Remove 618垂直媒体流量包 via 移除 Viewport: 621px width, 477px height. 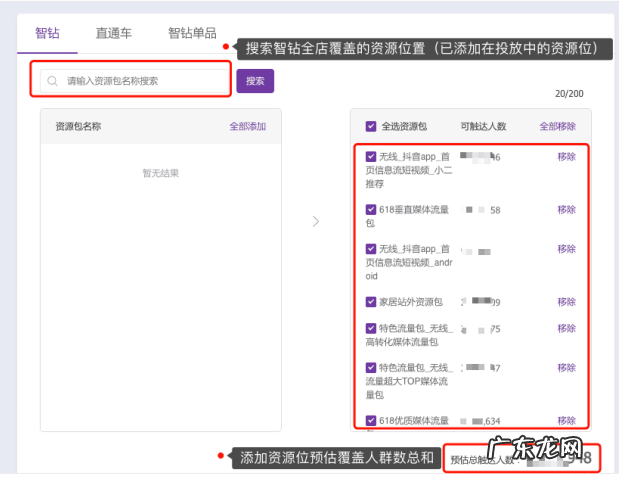coord(566,209)
